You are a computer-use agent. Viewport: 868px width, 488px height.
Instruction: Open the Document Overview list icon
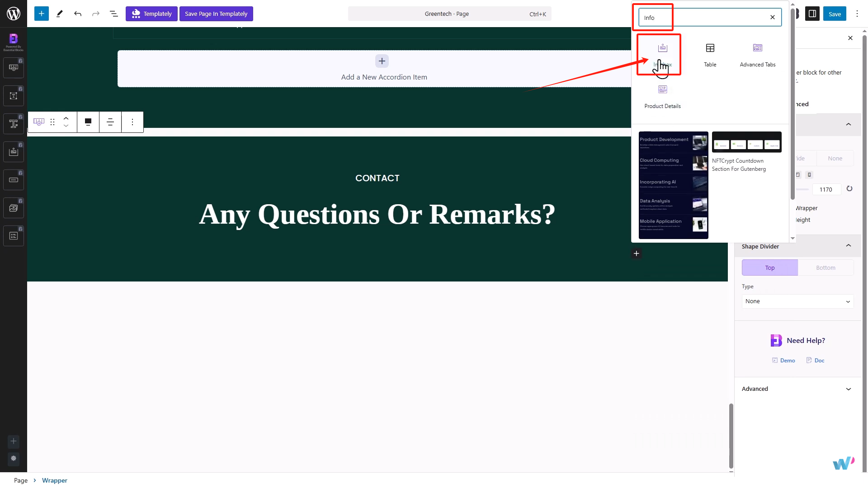[114, 14]
